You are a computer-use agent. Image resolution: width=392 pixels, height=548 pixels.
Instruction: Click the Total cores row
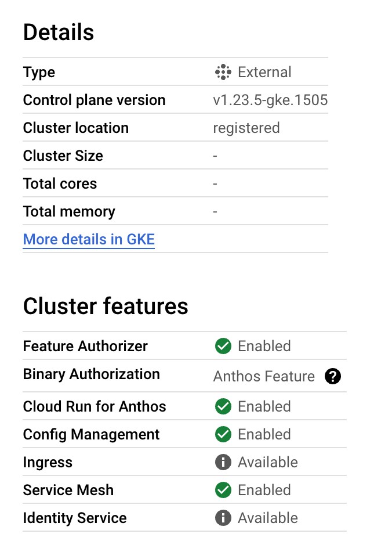point(60,183)
